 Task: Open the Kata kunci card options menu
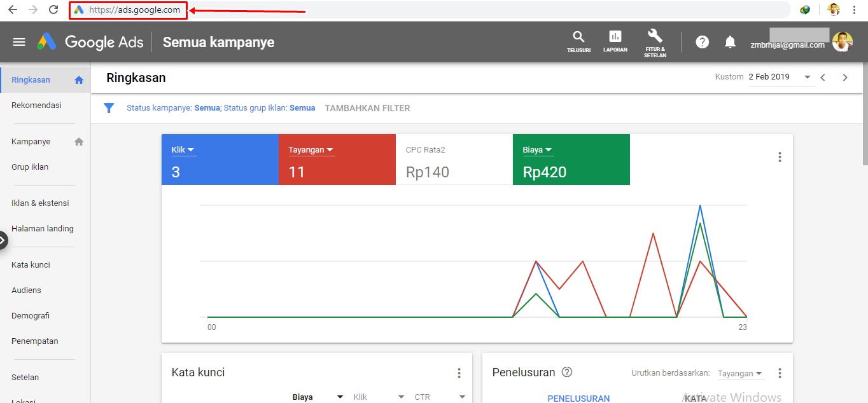(459, 373)
